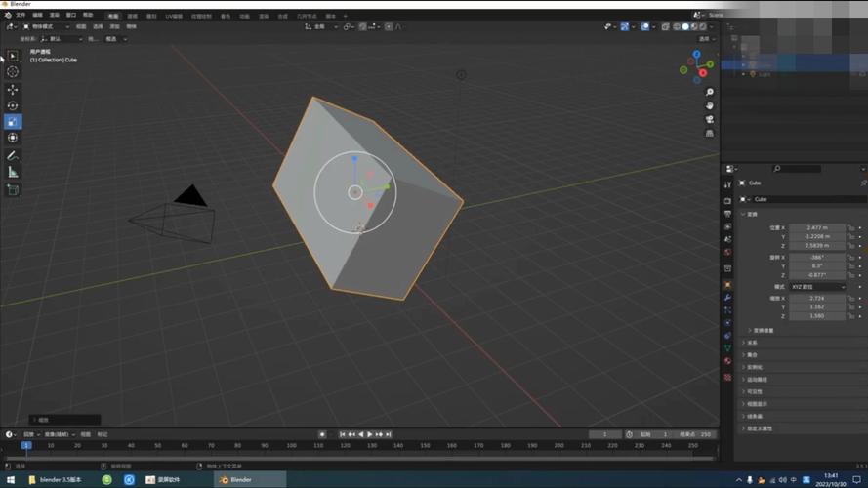The height and width of the screenshot is (488, 868).
Task: Select the 3D Cursor tool
Action: 13,72
